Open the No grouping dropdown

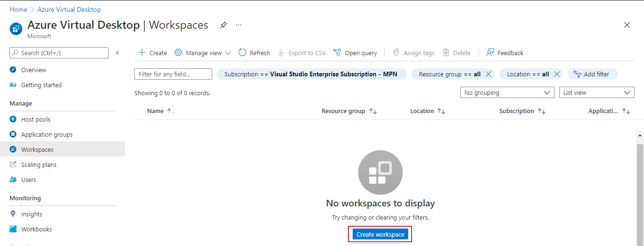click(507, 92)
